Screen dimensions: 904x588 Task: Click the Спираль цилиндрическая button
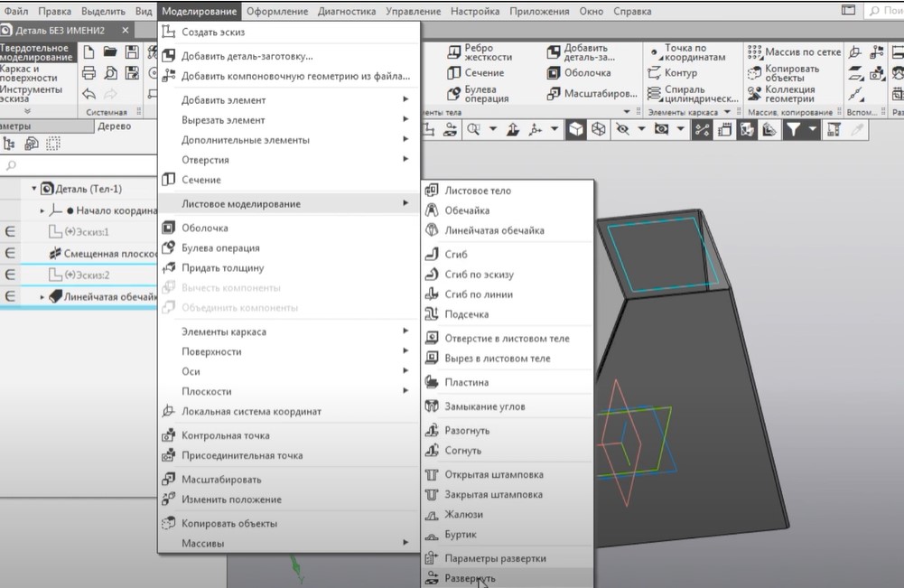click(693, 94)
